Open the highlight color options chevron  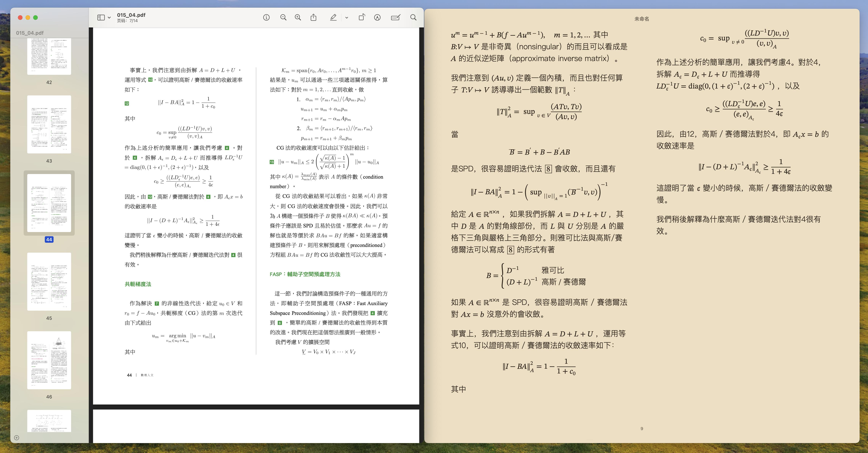[346, 18]
